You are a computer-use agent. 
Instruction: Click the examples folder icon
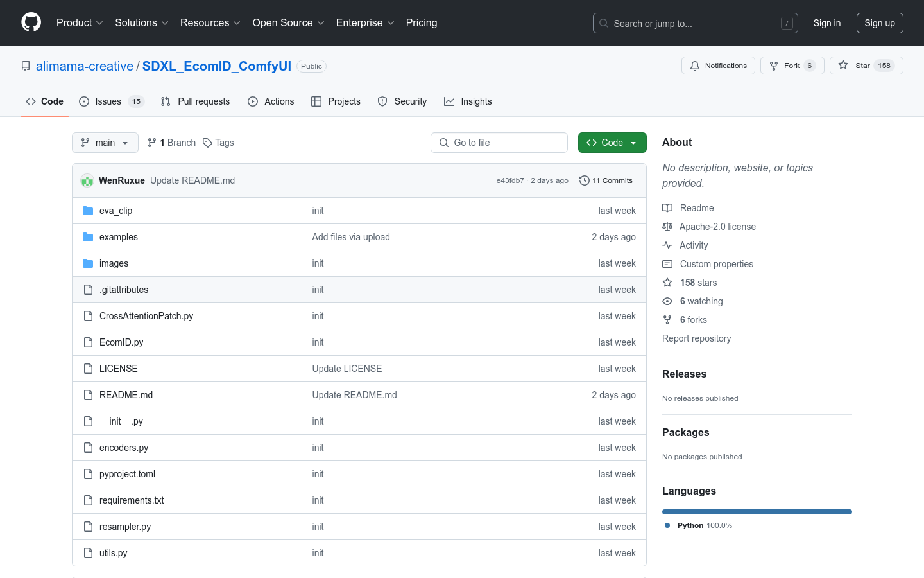(x=88, y=237)
